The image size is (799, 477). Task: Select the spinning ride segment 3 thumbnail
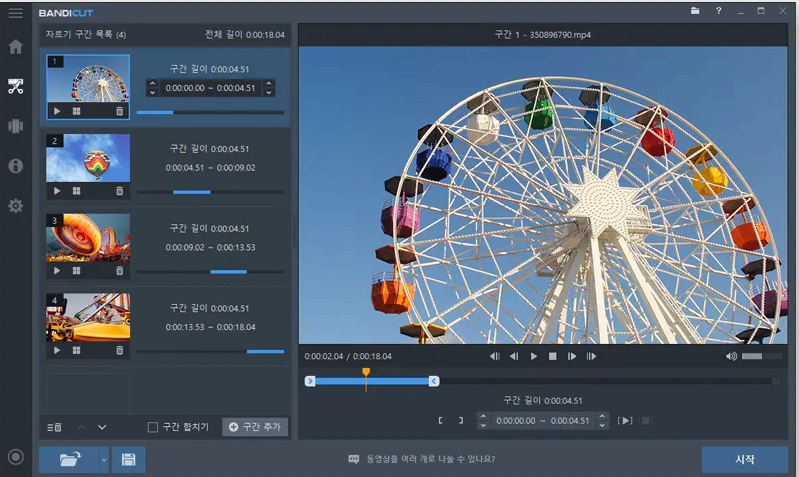click(x=88, y=237)
